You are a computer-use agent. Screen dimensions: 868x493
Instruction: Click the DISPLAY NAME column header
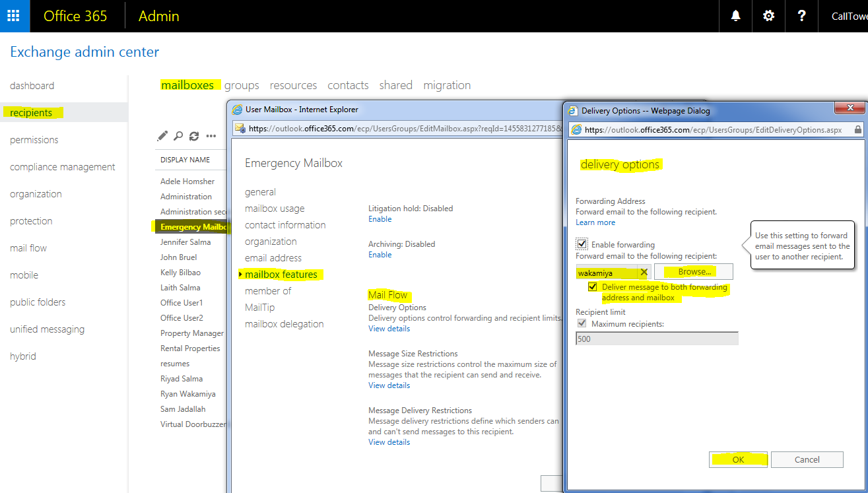(x=185, y=160)
